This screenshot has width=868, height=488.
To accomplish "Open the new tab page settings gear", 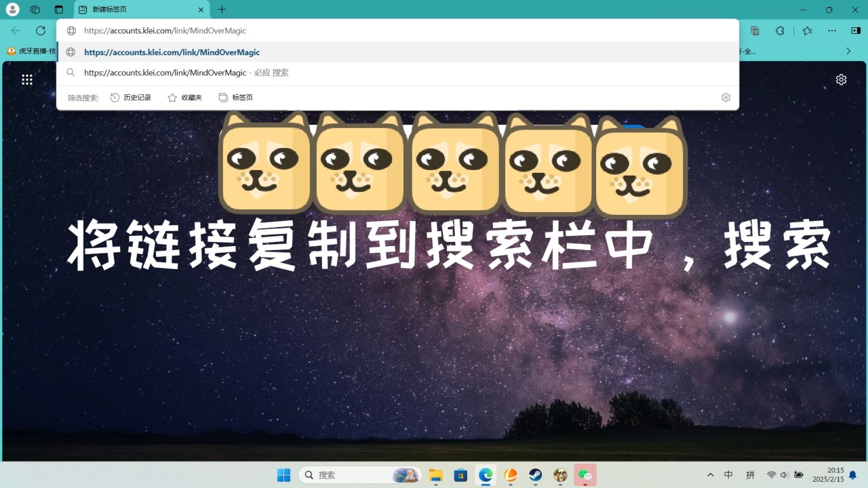I will [841, 79].
